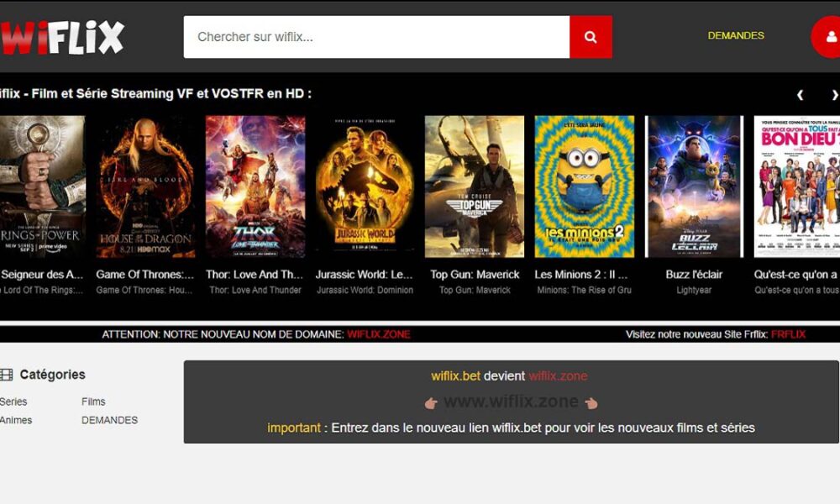Click 'Thor: Love And Thunder' subtitle
The image size is (840, 504).
pyautogui.click(x=255, y=290)
